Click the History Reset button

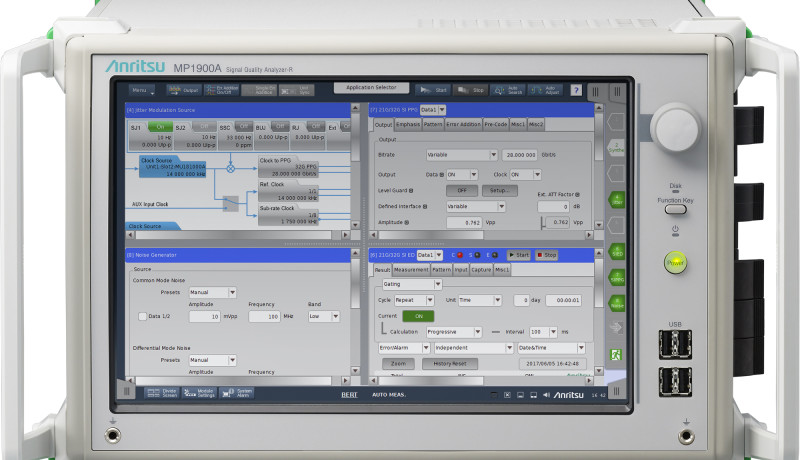click(x=450, y=364)
